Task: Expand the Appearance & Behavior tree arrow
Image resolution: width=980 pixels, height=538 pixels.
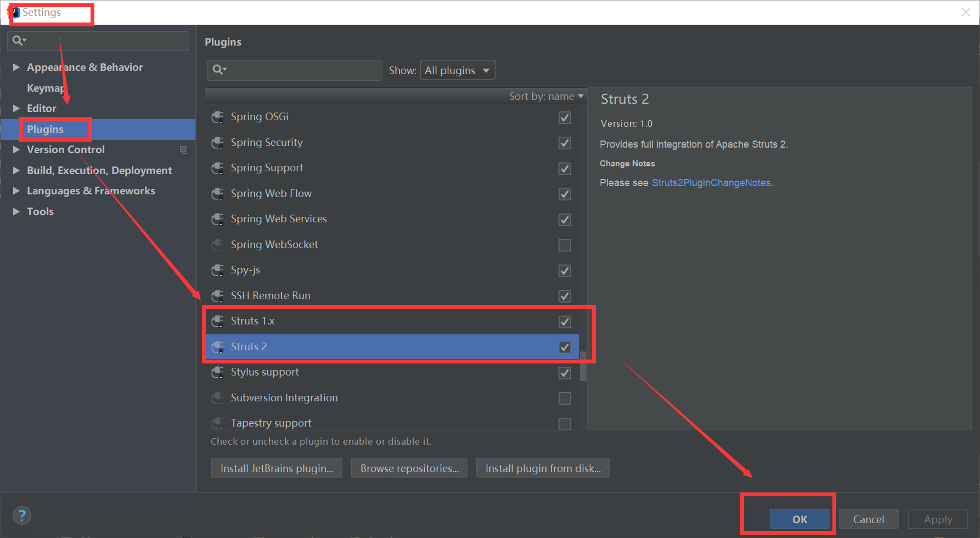Action: [16, 67]
